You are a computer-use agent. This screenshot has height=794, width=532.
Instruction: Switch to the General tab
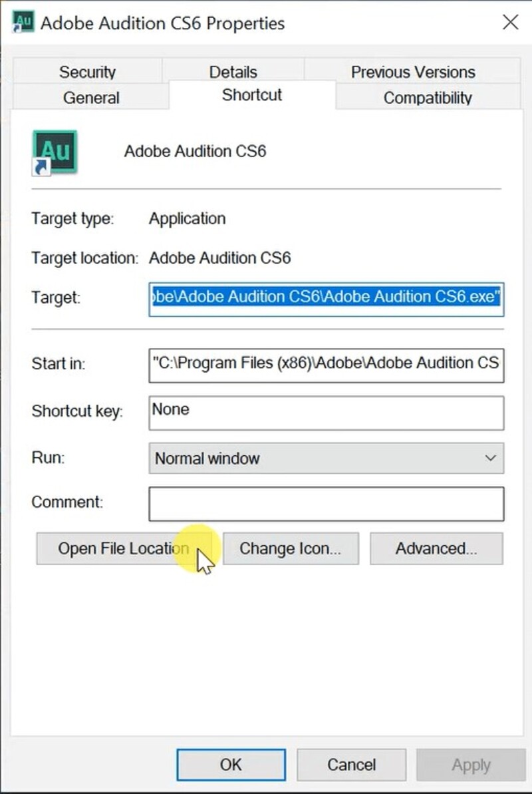pos(91,97)
